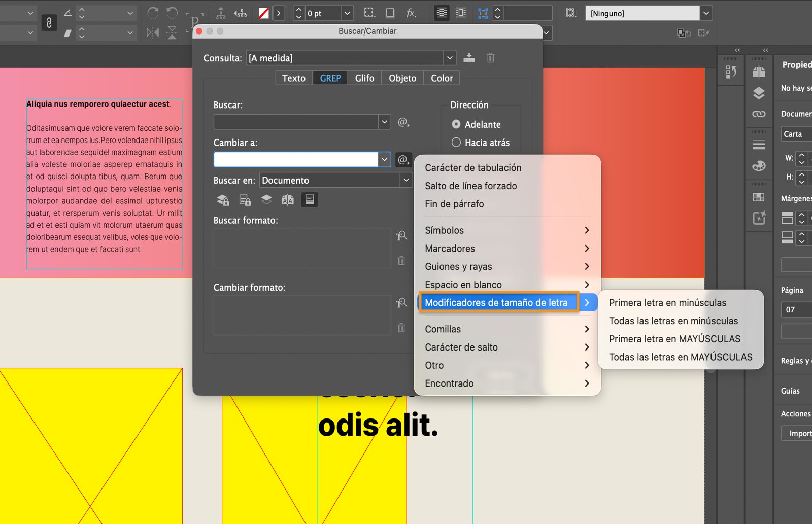Click the Import button in Acciones

798,433
